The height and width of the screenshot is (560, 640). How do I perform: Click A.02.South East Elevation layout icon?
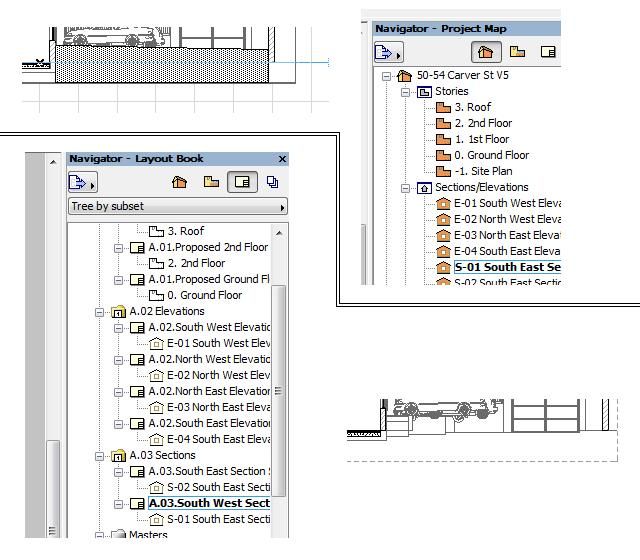pyautogui.click(x=137, y=424)
